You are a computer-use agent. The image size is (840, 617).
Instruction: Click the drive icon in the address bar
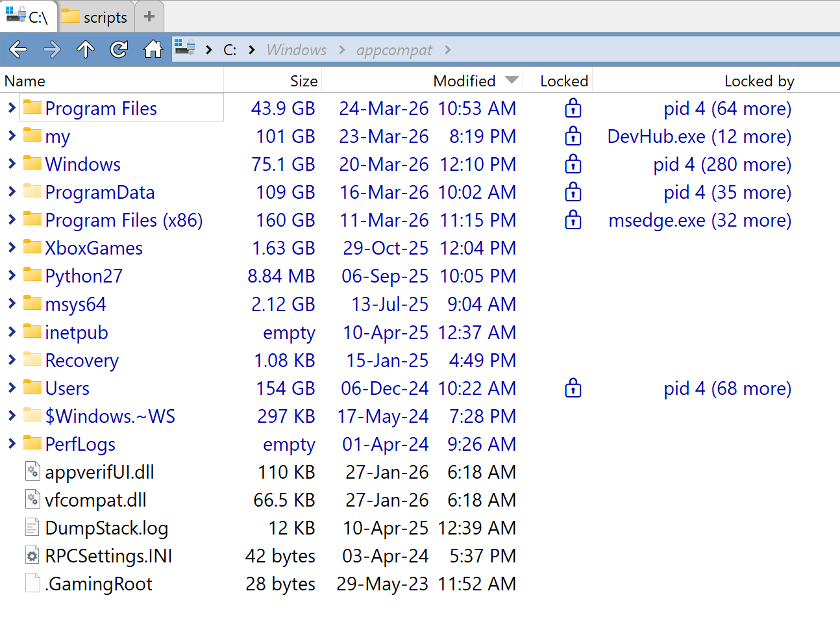185,47
